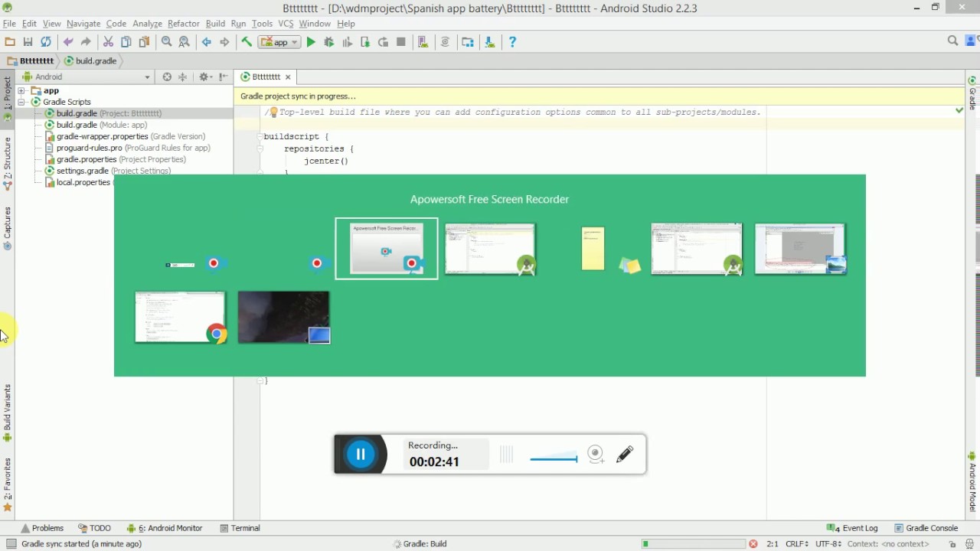Cancel Gradle build with the red stop icon
Image resolution: width=980 pixels, height=551 pixels.
(753, 544)
